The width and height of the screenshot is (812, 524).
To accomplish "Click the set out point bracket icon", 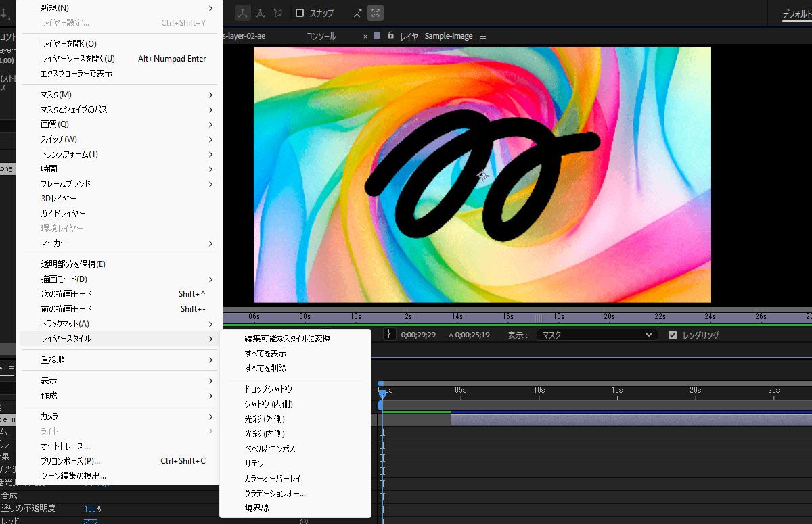I will (x=389, y=334).
